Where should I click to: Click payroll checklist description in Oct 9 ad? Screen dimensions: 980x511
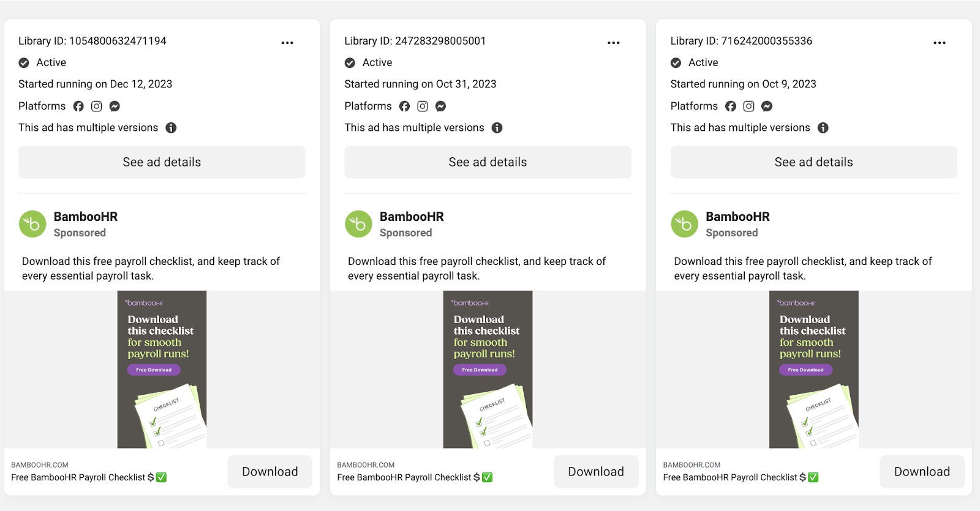click(802, 269)
